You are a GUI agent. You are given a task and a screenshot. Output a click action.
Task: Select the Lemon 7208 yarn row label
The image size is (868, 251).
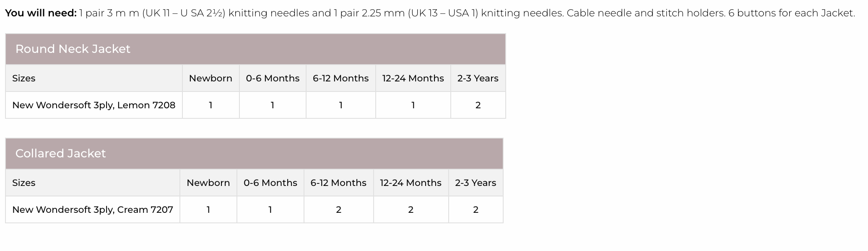click(x=94, y=105)
